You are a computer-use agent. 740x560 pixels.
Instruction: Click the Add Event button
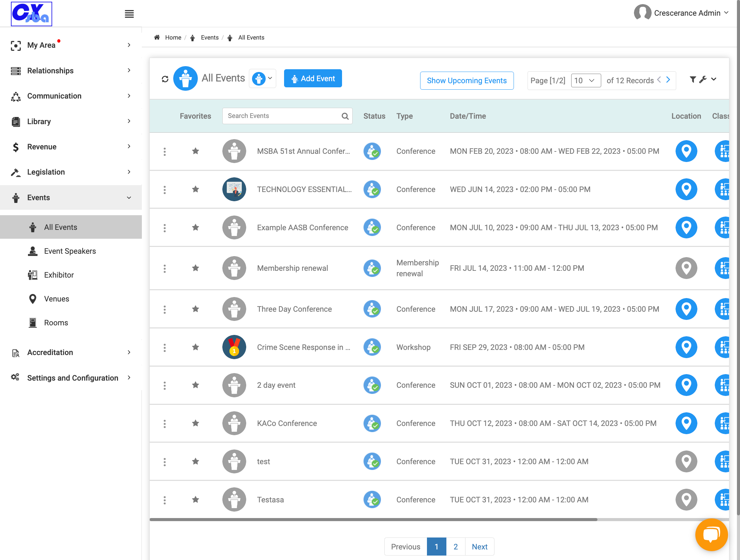pyautogui.click(x=313, y=78)
